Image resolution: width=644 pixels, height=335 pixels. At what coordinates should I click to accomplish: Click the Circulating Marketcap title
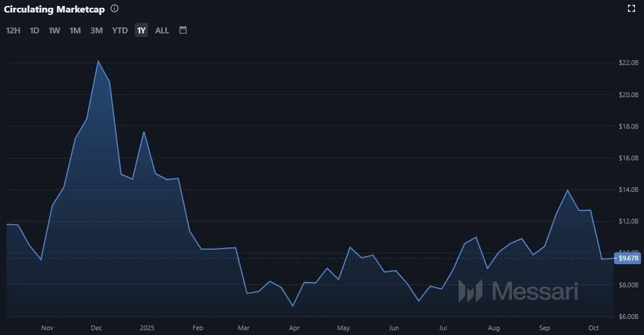pos(54,10)
